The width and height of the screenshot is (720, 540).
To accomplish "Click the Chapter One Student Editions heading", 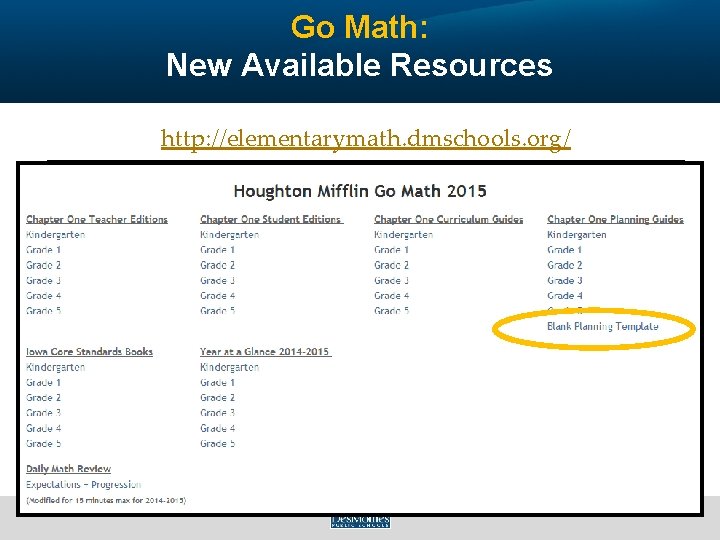I will [x=272, y=219].
